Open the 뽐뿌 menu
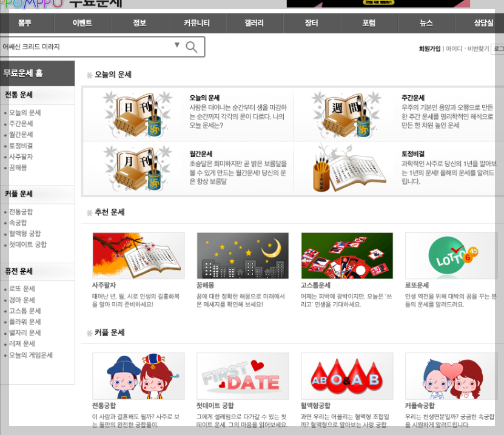504x435 pixels. 25,23
